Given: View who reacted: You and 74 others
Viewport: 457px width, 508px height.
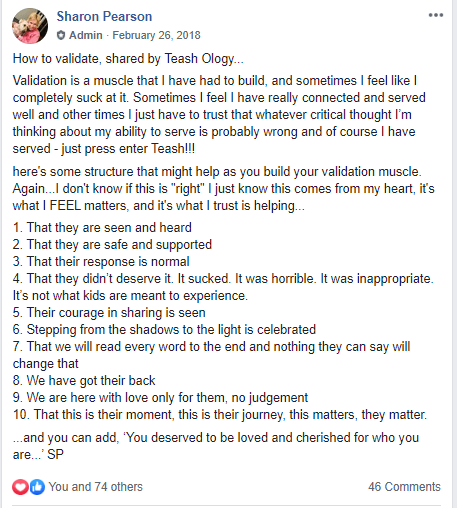Looking at the screenshot, I should click(96, 487).
